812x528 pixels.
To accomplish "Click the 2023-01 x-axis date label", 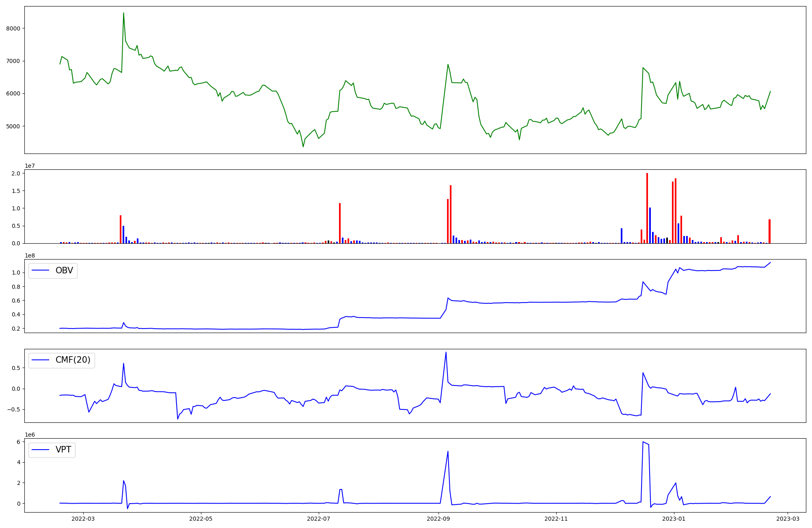I will click(x=674, y=519).
